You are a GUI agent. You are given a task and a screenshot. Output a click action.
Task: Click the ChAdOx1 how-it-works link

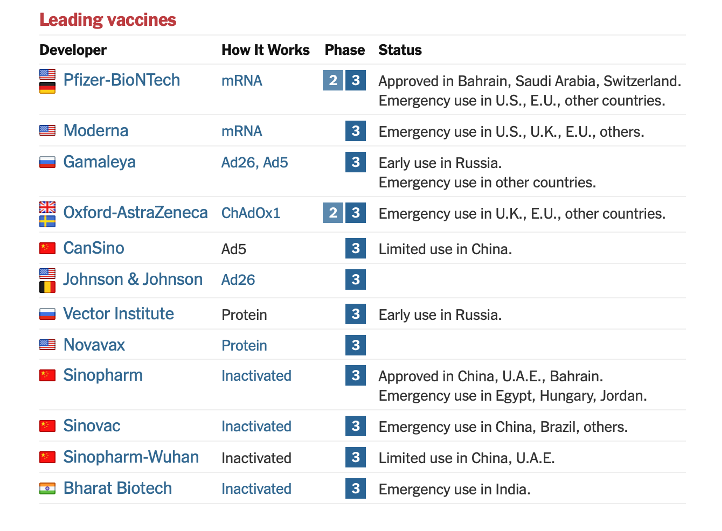pyautogui.click(x=251, y=213)
